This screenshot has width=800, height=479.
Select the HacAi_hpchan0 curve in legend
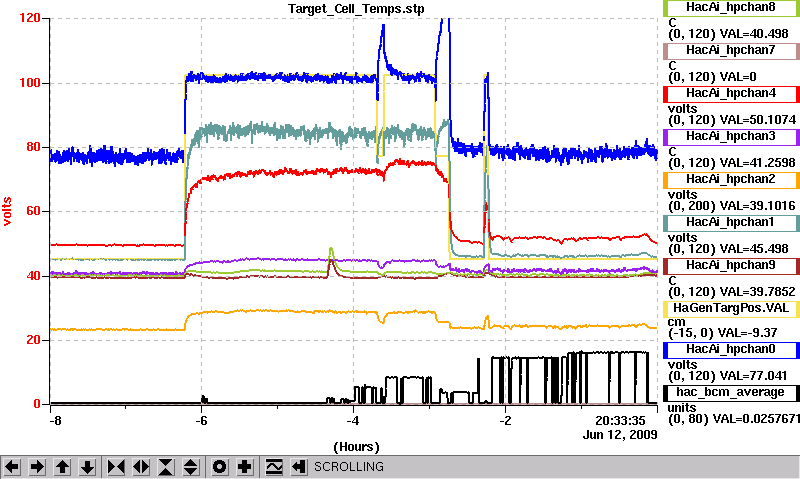click(x=731, y=349)
